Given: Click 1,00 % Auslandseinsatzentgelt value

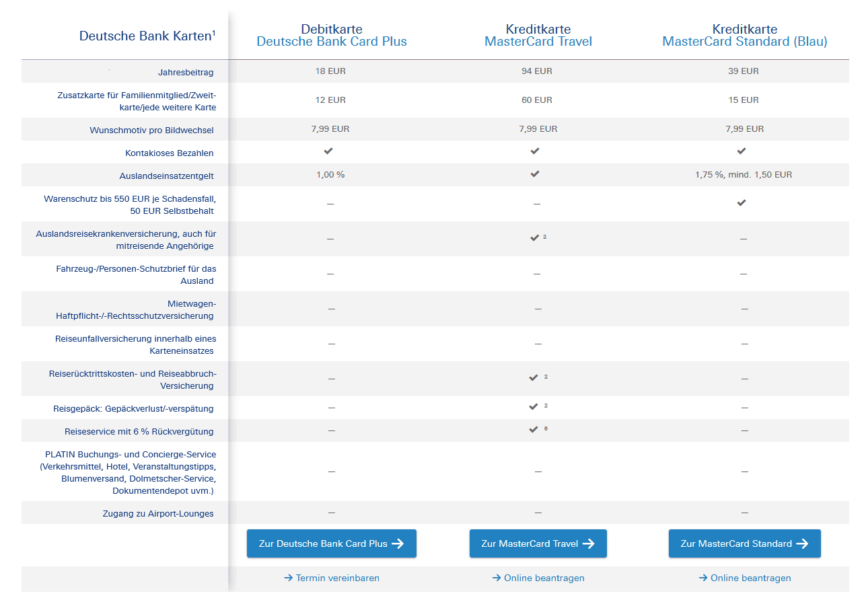Looking at the screenshot, I should [330, 174].
